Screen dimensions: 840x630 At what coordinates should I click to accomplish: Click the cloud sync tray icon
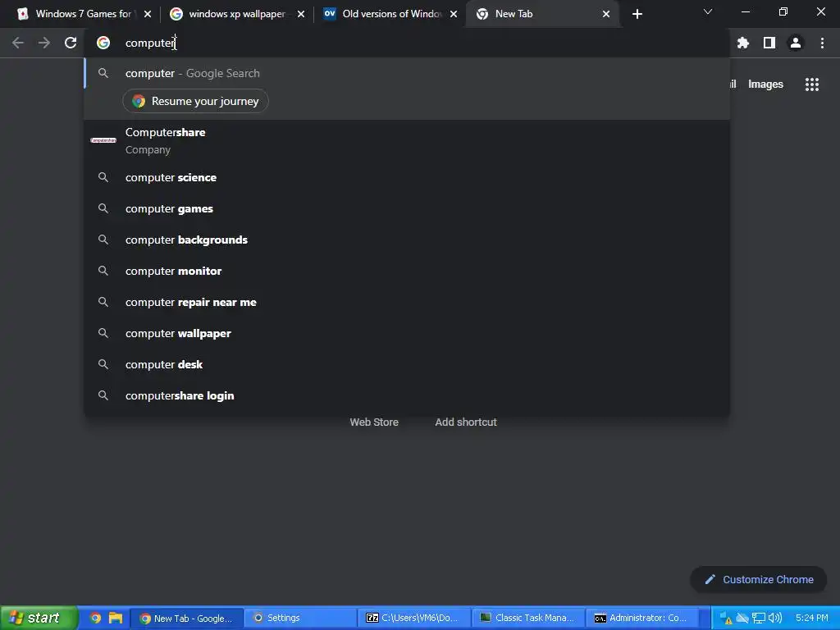point(742,619)
